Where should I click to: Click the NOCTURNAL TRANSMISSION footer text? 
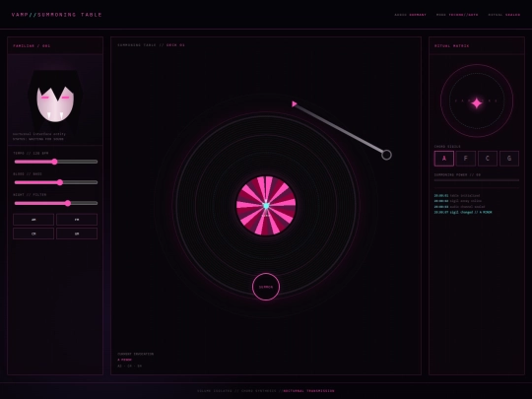[x=308, y=391]
